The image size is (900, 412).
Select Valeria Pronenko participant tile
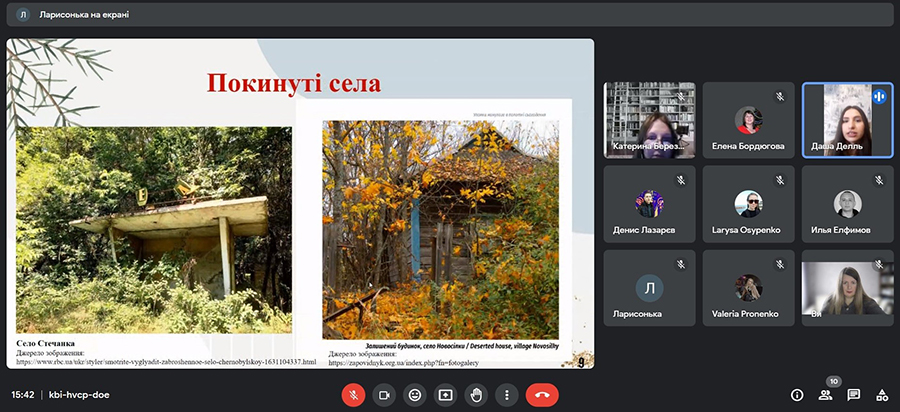click(748, 288)
